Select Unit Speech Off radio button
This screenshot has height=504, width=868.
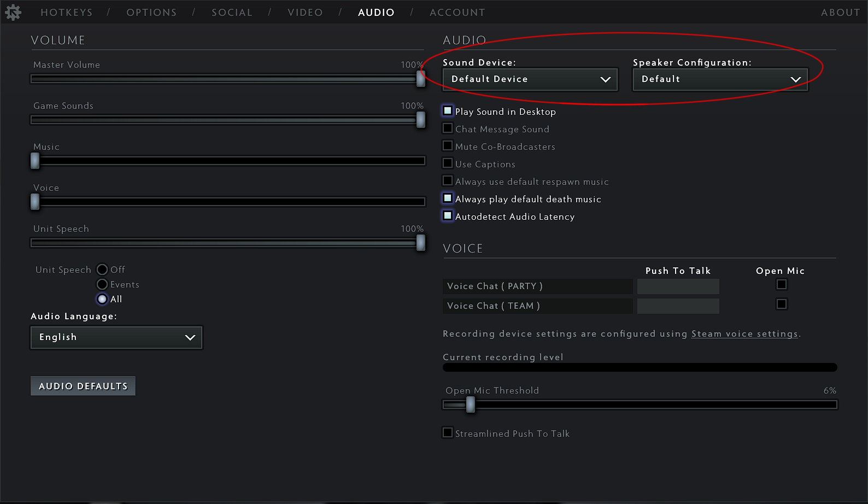tap(102, 269)
